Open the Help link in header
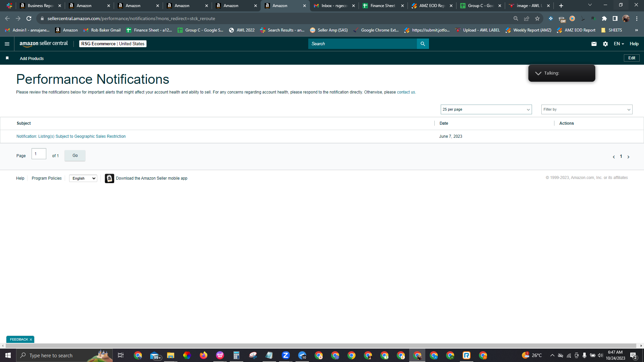Screen dimensions: 644x362 [x=634, y=44]
